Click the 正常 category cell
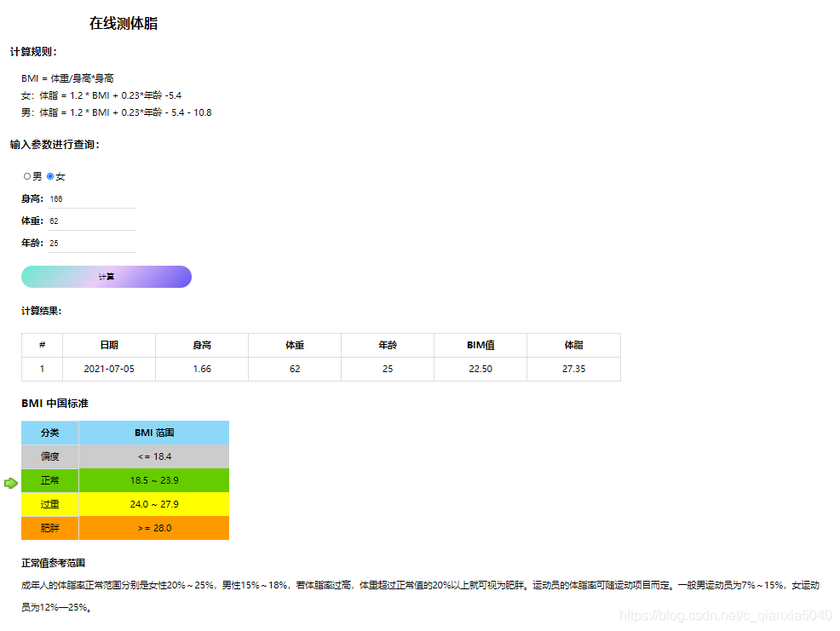Screen dimensions: 840x631 click(49, 480)
